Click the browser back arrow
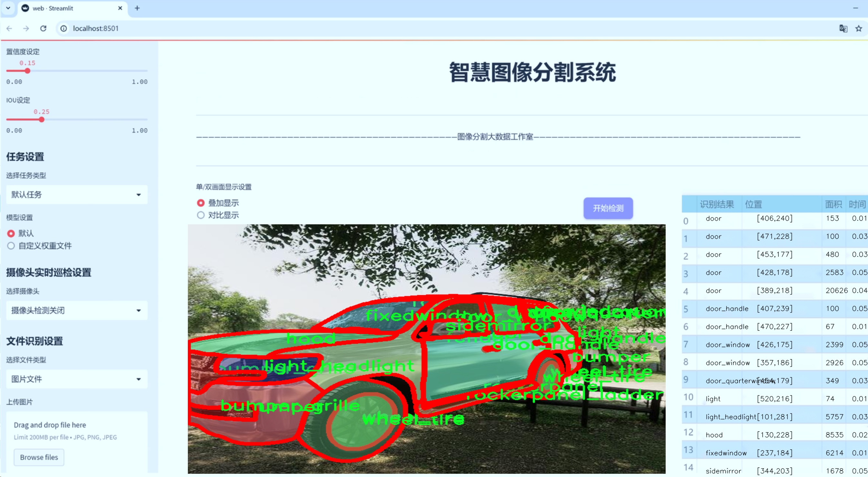The image size is (868, 477). point(9,28)
